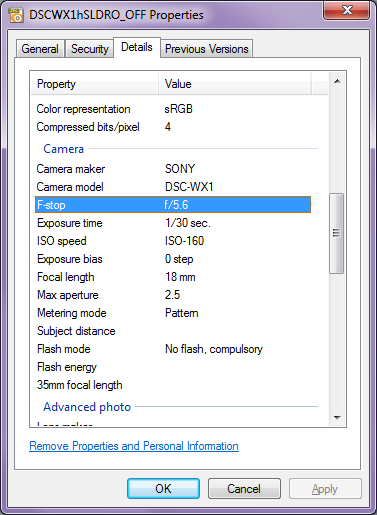
Task: Click the vertical scrollbar thumb
Action: pos(337,233)
